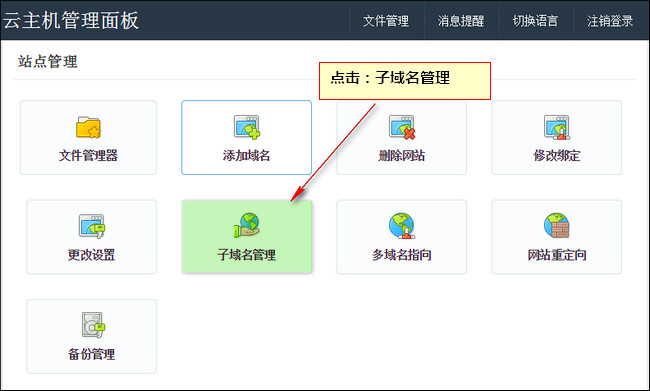Click 注销登录 to log out
The image size is (650, 391).
[610, 21]
